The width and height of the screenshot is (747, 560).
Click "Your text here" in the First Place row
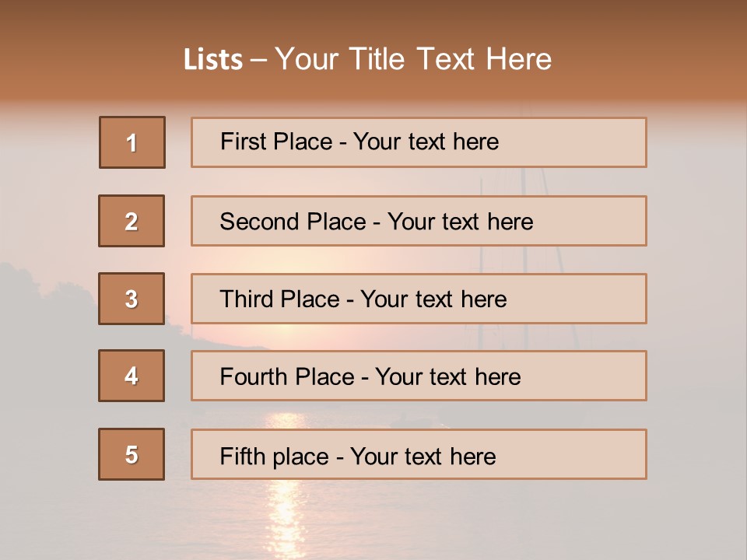coord(426,142)
